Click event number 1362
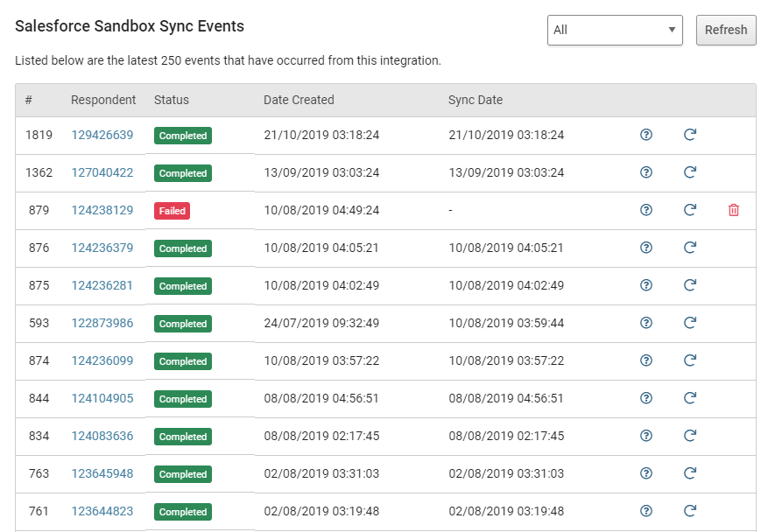The height and width of the screenshot is (532, 775). click(39, 172)
